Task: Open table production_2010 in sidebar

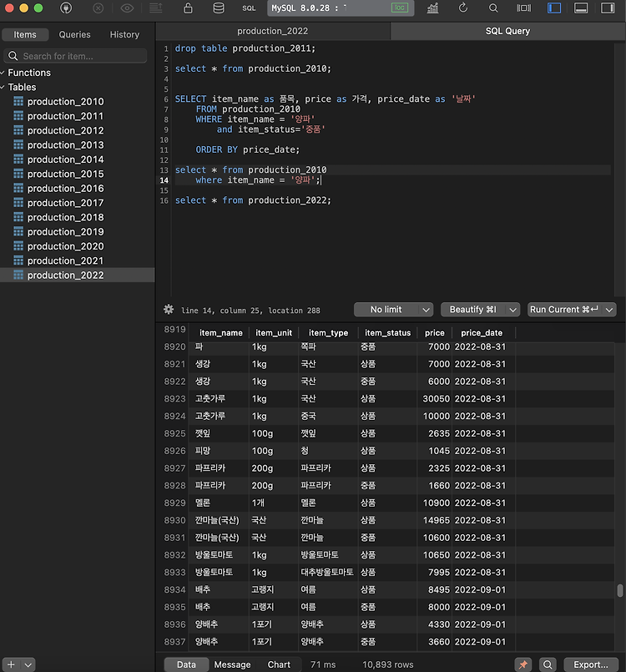Action: coord(65,102)
